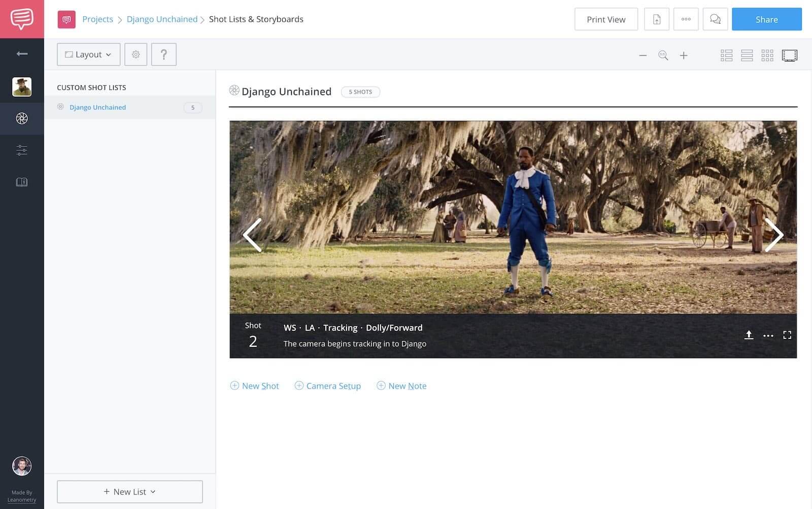Click the Print View button
812x509 pixels.
[x=606, y=19]
